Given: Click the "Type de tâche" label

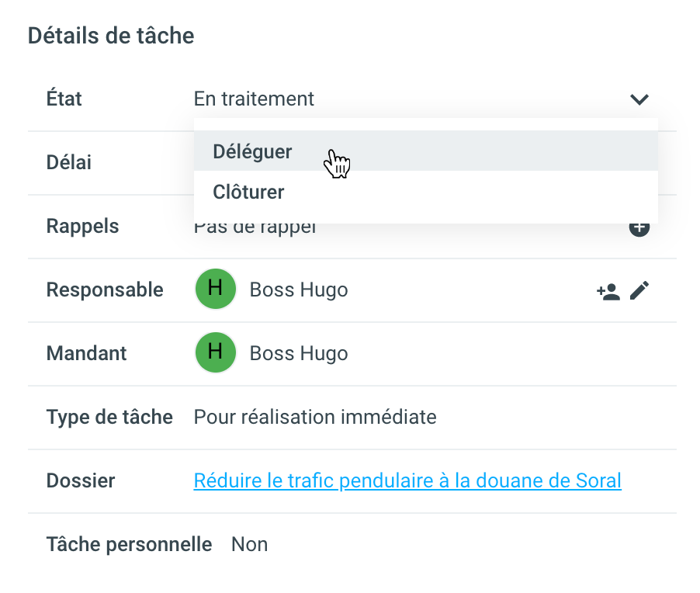Looking at the screenshot, I should click(x=109, y=418).
